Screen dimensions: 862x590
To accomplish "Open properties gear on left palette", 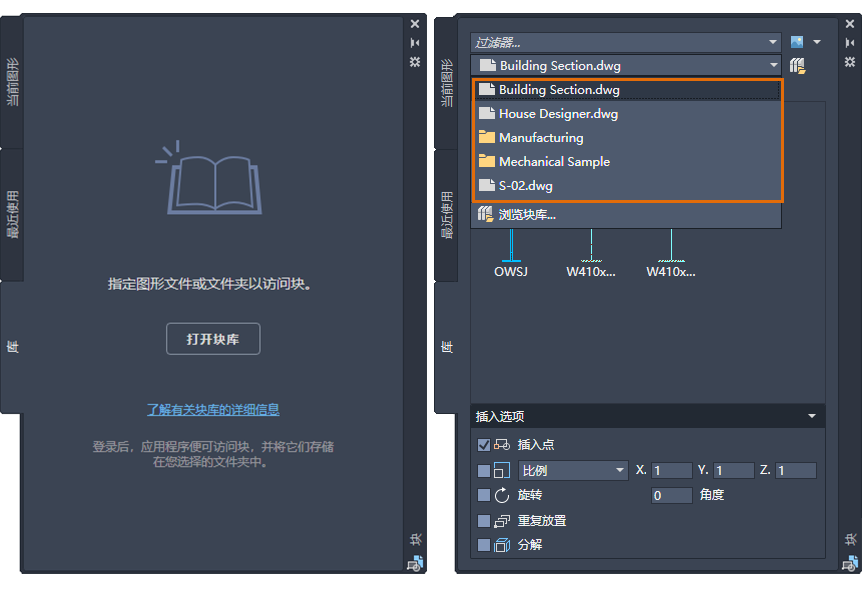I will click(x=415, y=62).
